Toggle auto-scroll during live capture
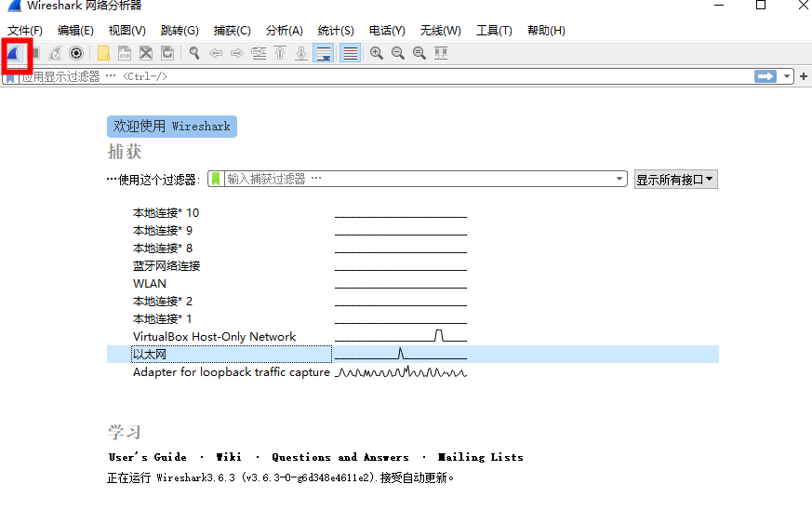812x511 pixels. 323,53
